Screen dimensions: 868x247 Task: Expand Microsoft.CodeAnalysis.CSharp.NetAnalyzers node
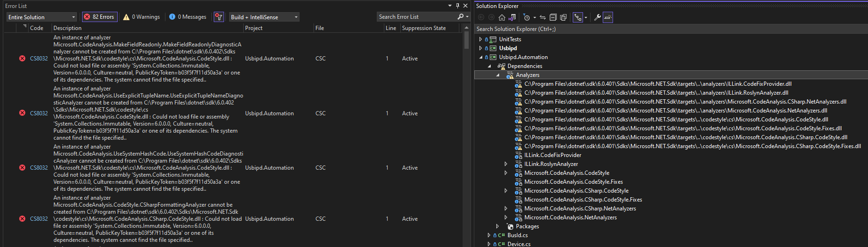[506, 209]
